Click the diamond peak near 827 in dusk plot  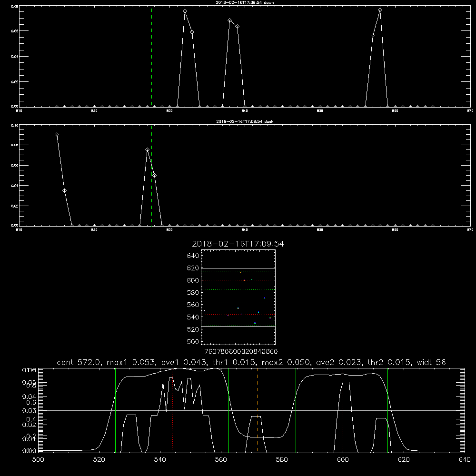[x=147, y=149]
